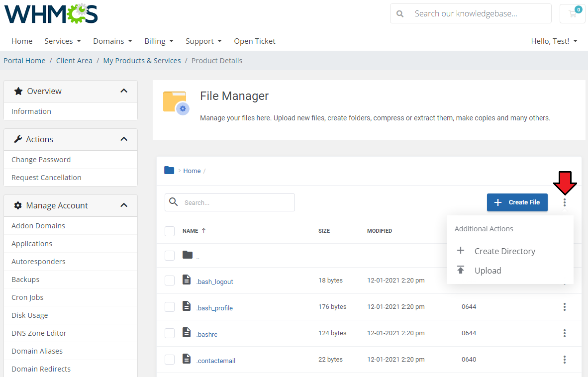Screen dimensions: 588x377
Task: Open the Domains dropdown menu
Action: [x=112, y=41]
